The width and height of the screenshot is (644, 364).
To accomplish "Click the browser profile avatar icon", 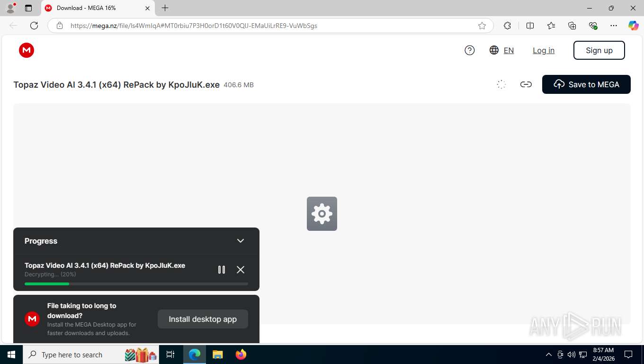I will coord(10,8).
